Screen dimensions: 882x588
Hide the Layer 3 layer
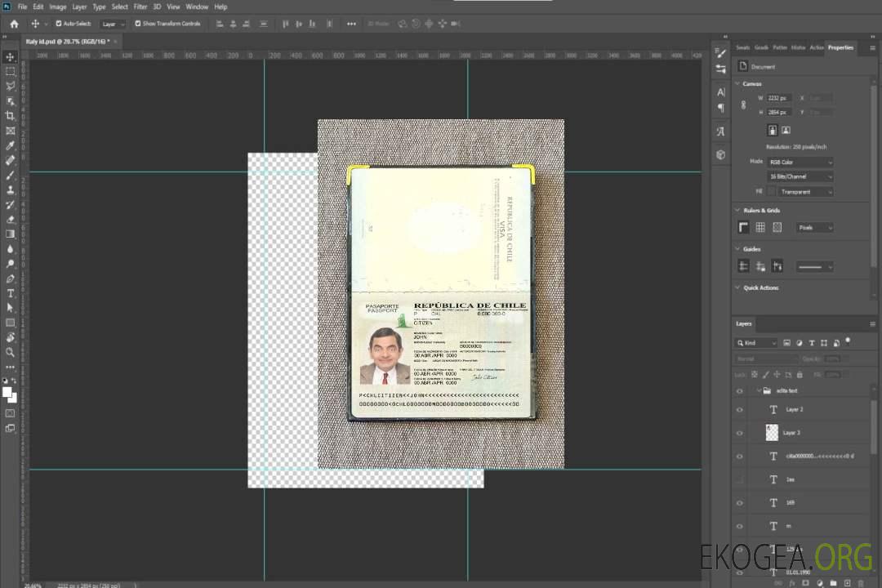click(740, 434)
